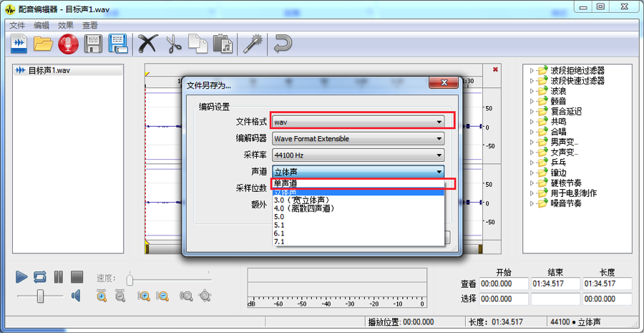Image resolution: width=644 pixels, height=333 pixels.
Task: Select 5.1 in the channel list
Action: pyautogui.click(x=358, y=225)
